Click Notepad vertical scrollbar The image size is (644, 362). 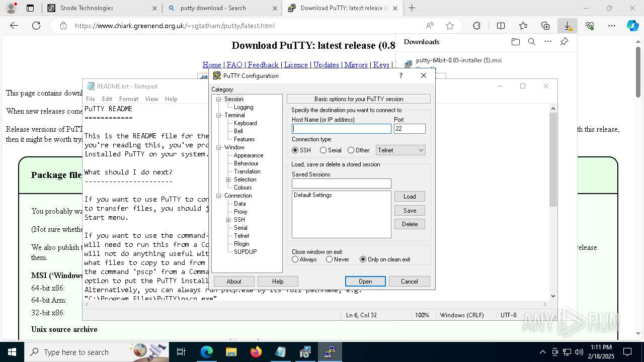click(553, 201)
